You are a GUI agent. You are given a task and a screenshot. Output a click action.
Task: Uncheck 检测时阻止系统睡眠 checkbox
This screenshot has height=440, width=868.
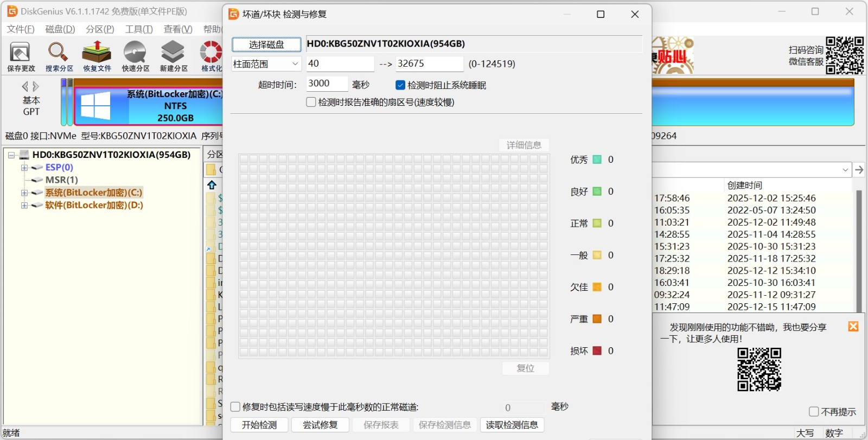pyautogui.click(x=400, y=85)
